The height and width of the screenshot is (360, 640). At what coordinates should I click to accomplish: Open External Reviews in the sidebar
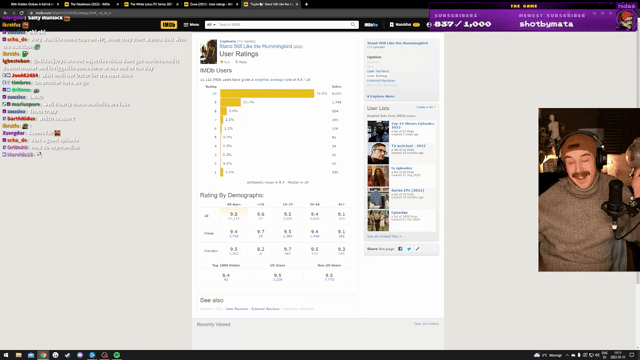(x=380, y=80)
